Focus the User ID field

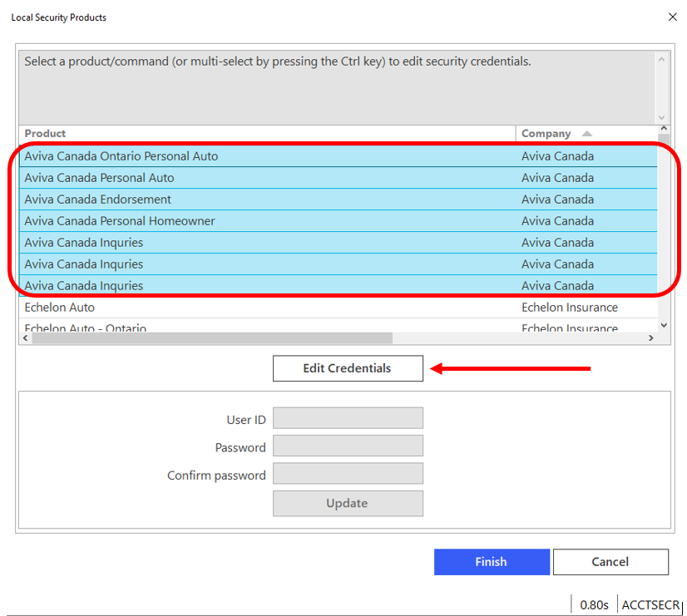pyautogui.click(x=348, y=418)
